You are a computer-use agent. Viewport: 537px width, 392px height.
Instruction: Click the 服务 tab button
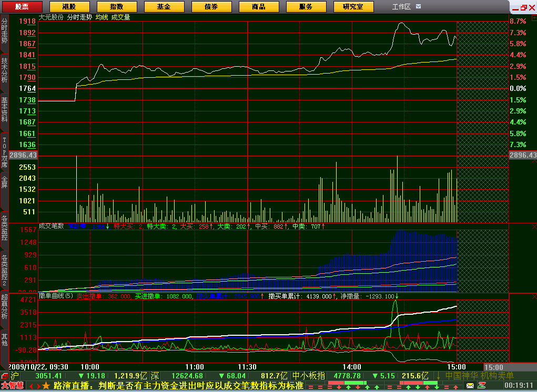pos(306,7)
